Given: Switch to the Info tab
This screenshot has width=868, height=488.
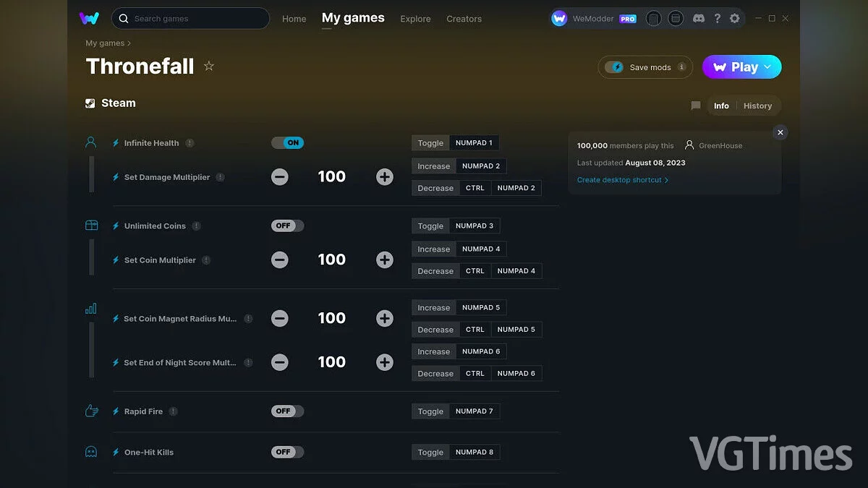Looking at the screenshot, I should [x=721, y=106].
